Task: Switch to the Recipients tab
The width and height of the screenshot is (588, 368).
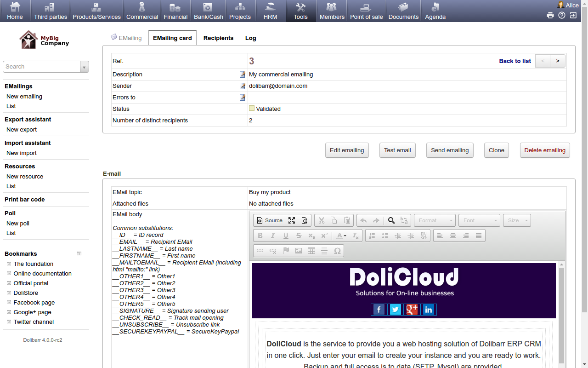Action: [218, 38]
